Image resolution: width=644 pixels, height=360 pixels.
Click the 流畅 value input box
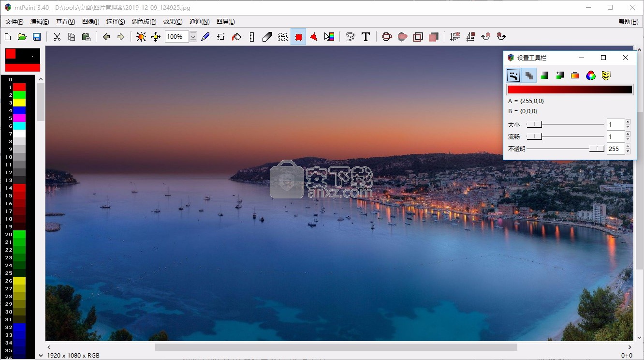pos(615,136)
